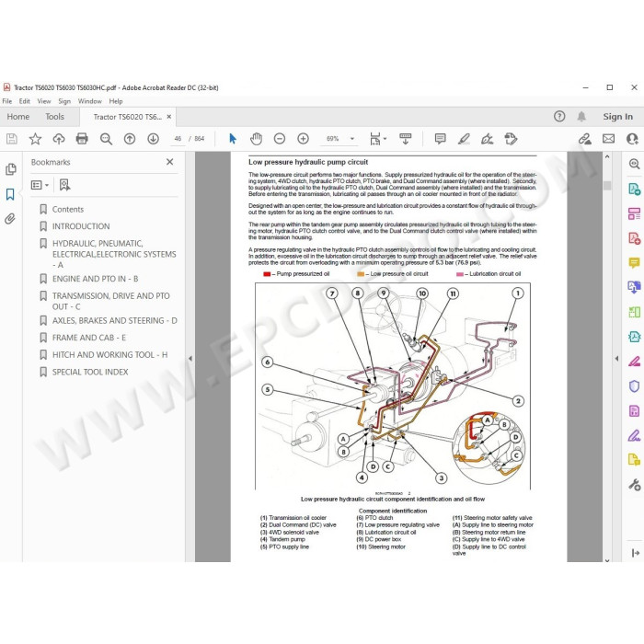Image resolution: width=644 pixels, height=644 pixels.
Task: Open the INTRODUCTION bookmark
Action: point(81,226)
